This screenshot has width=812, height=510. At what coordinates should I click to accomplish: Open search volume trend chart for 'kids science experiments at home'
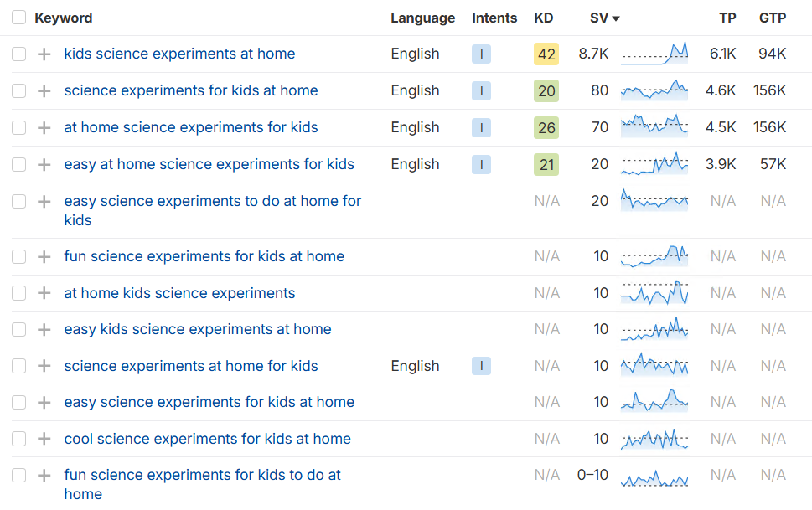coord(654,54)
